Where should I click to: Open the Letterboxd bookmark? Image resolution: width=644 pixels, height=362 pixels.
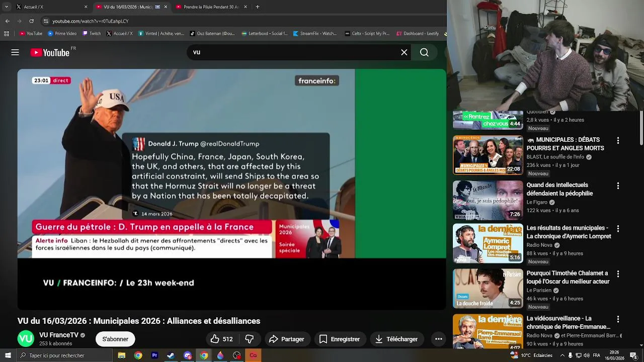264,34
